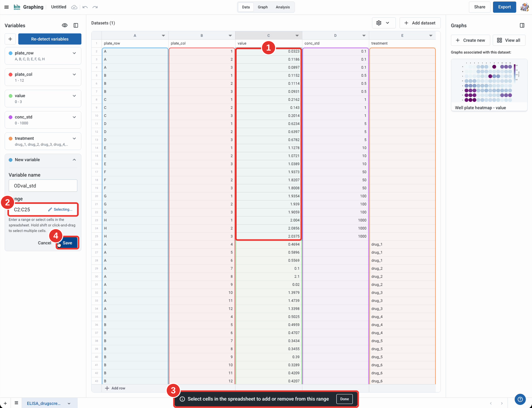Add a new variable with plus button
This screenshot has height=408, width=532.
coord(10,39)
